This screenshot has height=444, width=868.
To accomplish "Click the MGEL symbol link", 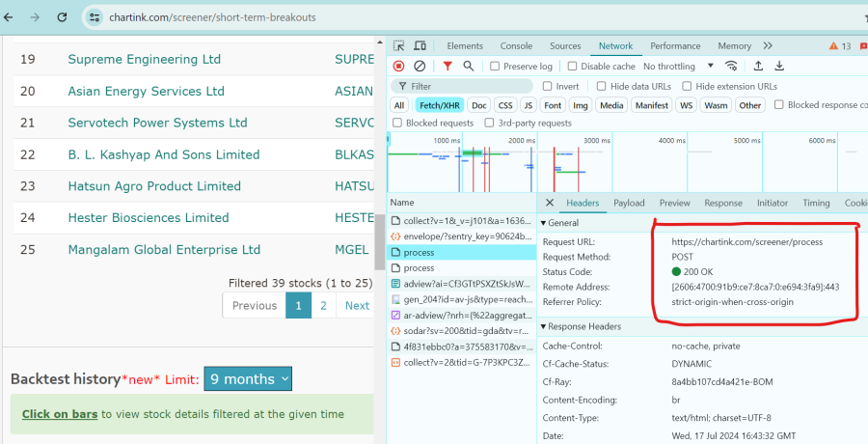I will 351,250.
